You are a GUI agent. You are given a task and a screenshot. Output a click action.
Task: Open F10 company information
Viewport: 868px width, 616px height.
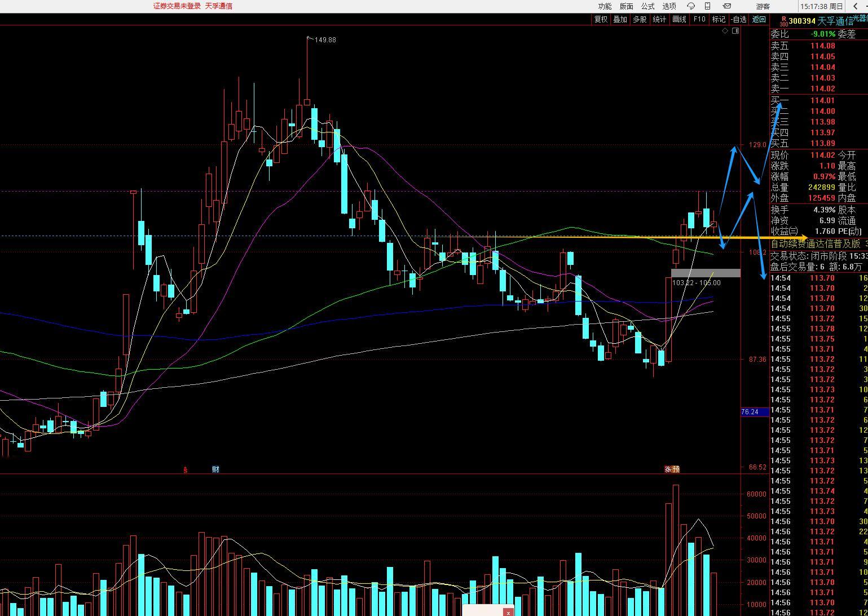click(699, 19)
